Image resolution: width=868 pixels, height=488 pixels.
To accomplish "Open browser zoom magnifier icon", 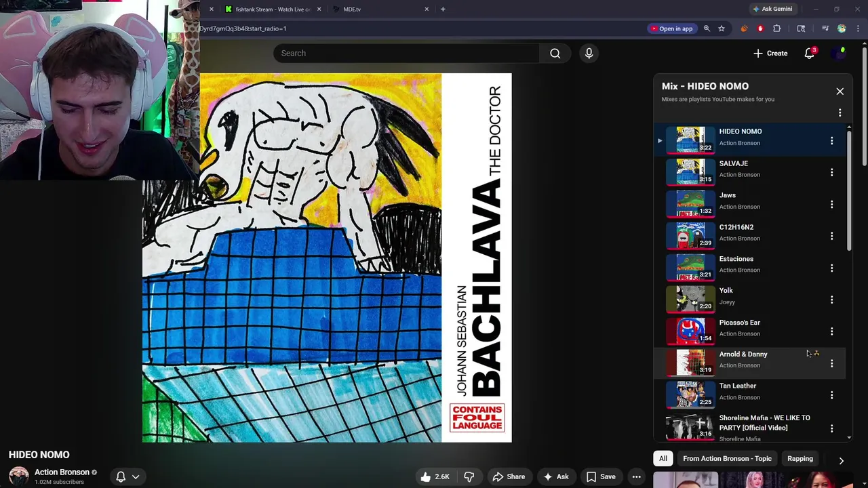I will tap(707, 28).
